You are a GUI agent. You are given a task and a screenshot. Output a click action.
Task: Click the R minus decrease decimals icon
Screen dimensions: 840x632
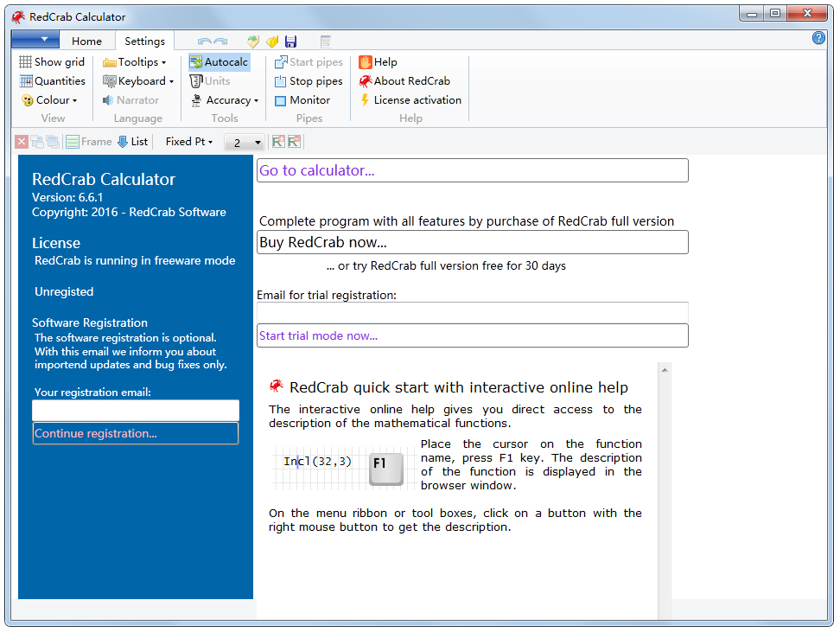click(294, 142)
